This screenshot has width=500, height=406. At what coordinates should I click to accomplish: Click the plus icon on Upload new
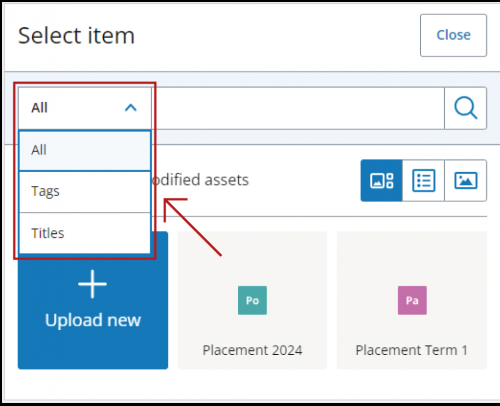(92, 284)
